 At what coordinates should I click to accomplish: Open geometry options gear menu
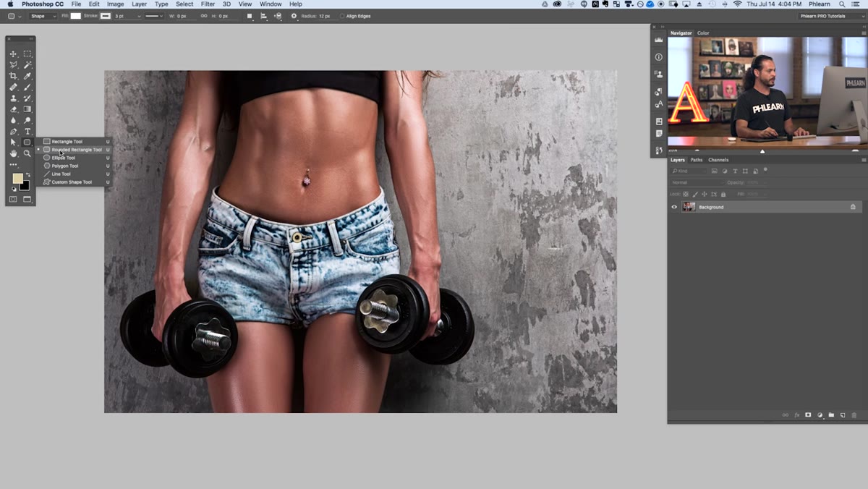click(294, 16)
